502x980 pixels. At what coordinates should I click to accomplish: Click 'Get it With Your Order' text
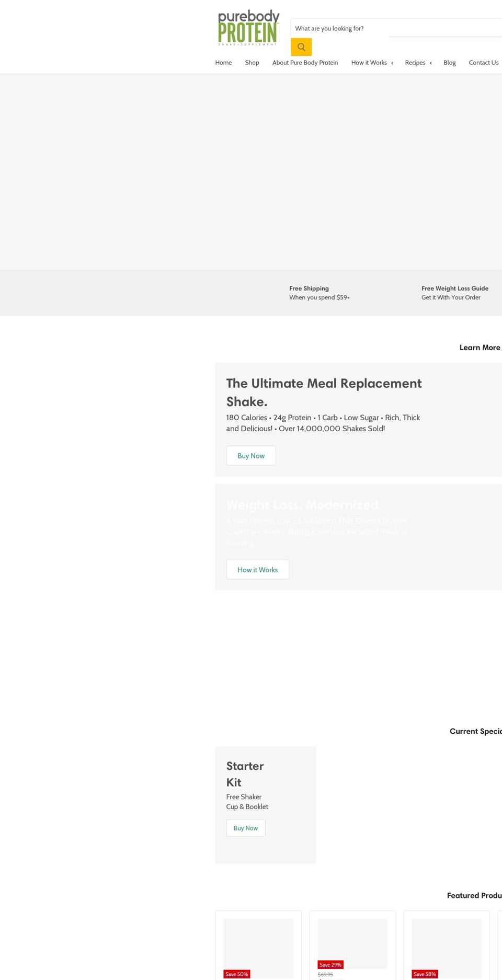[451, 297]
